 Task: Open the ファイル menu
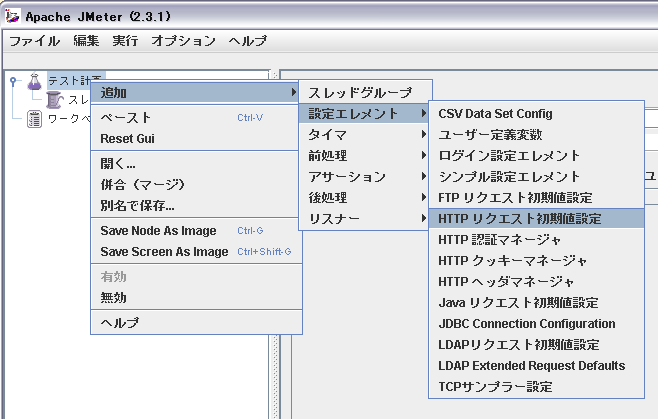tap(34, 41)
